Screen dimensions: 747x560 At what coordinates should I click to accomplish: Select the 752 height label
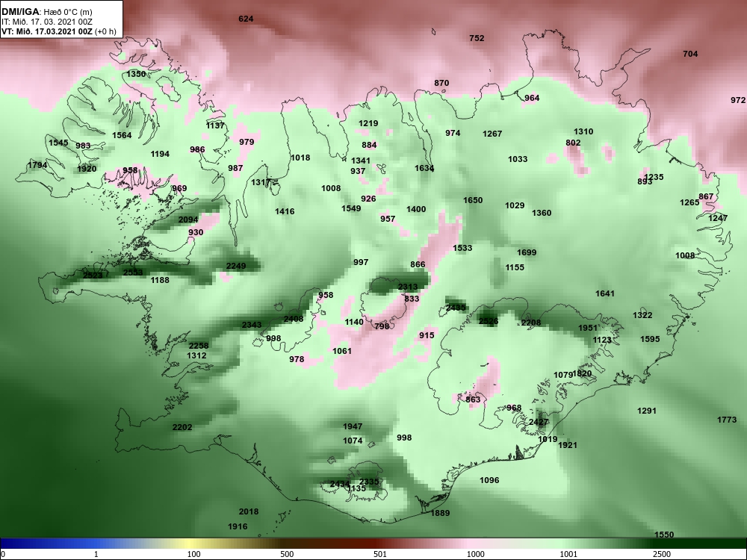click(477, 39)
